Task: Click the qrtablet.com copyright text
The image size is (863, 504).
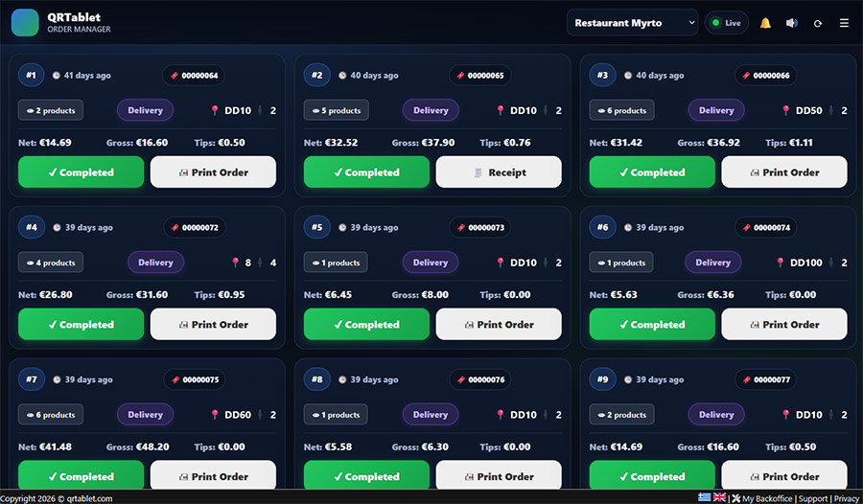Action: (x=57, y=498)
